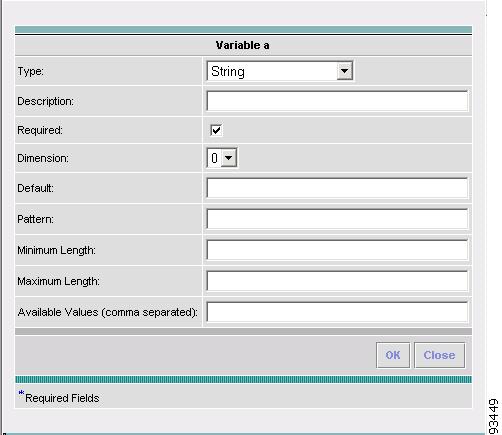Focus the Description text field
The height and width of the screenshot is (435, 502).
337,101
